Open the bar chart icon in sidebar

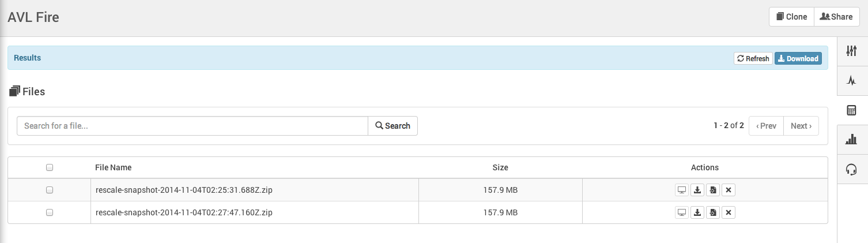point(851,139)
